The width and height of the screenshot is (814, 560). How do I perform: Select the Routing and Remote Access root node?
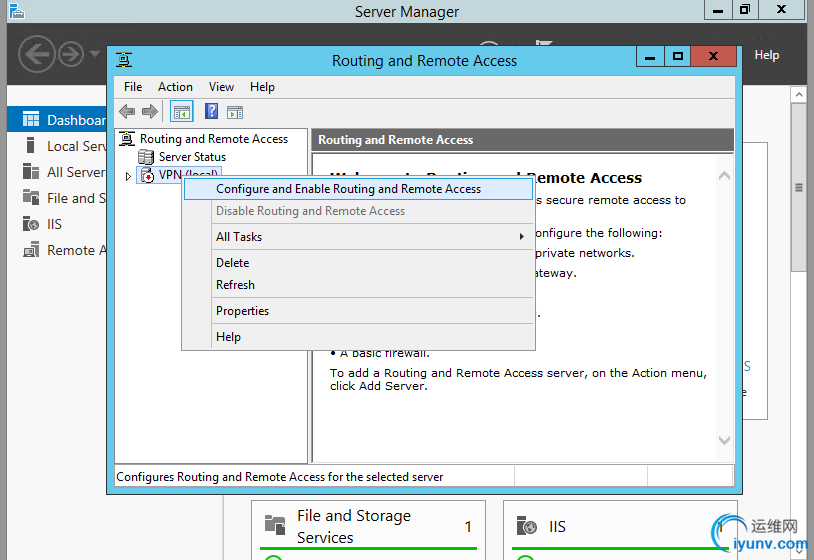click(x=213, y=139)
